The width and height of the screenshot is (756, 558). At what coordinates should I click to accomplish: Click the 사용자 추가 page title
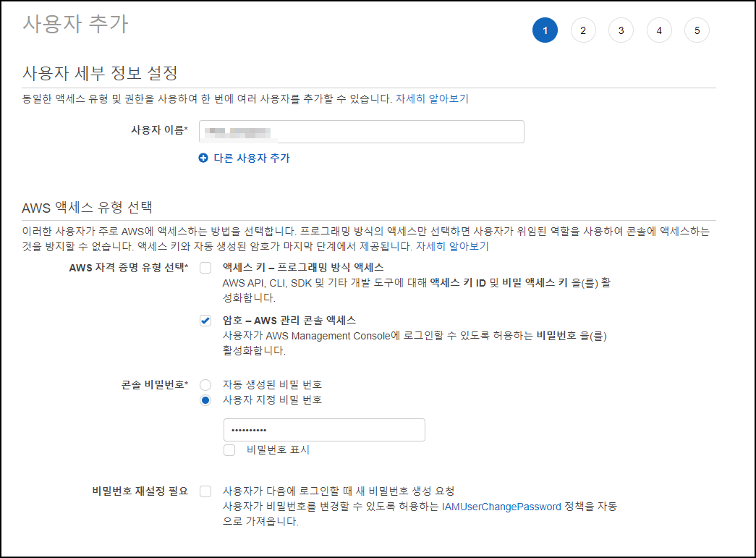76,24
